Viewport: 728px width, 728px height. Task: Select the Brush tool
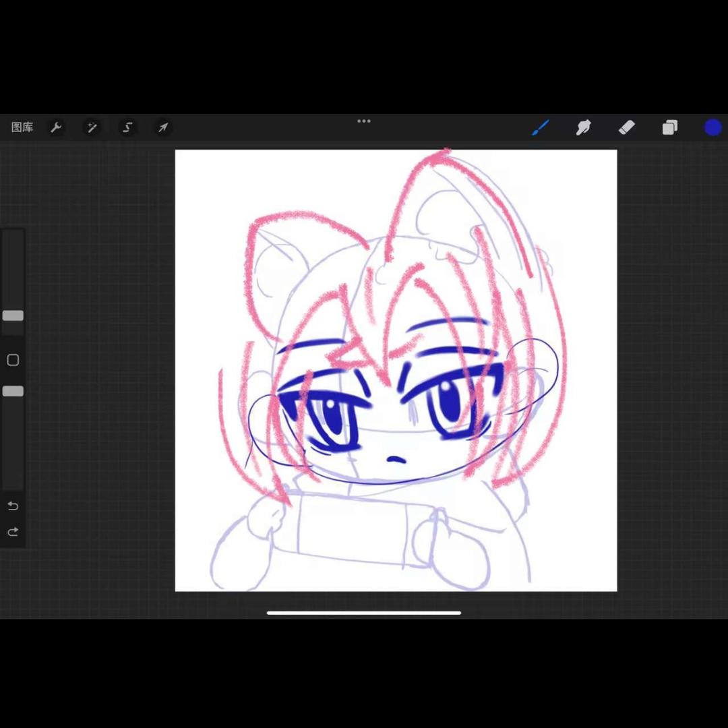click(541, 127)
